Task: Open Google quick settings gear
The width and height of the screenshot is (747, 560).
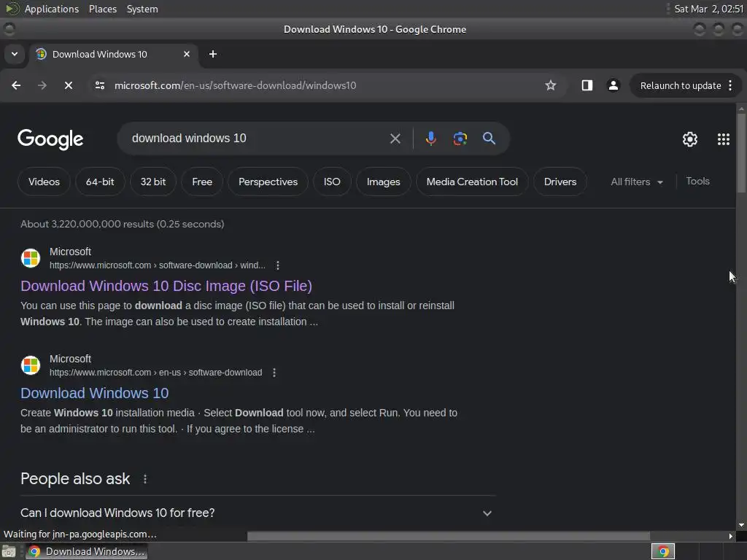Action: point(690,139)
